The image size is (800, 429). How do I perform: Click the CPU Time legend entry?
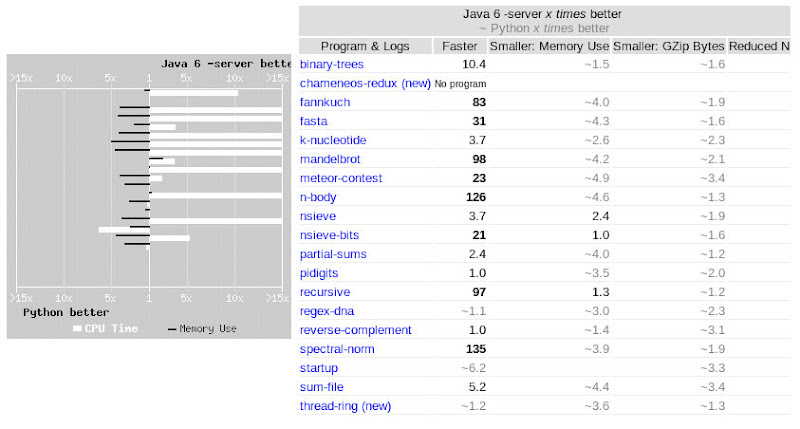105,329
